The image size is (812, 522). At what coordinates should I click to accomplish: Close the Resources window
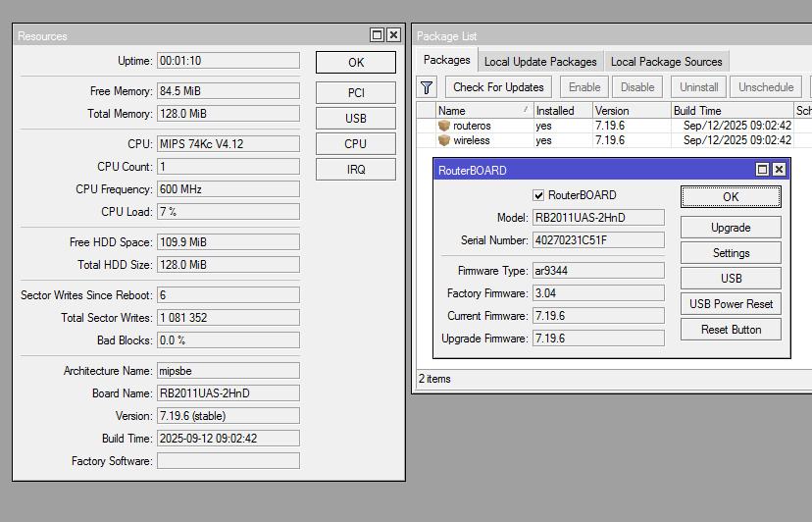pyautogui.click(x=393, y=34)
